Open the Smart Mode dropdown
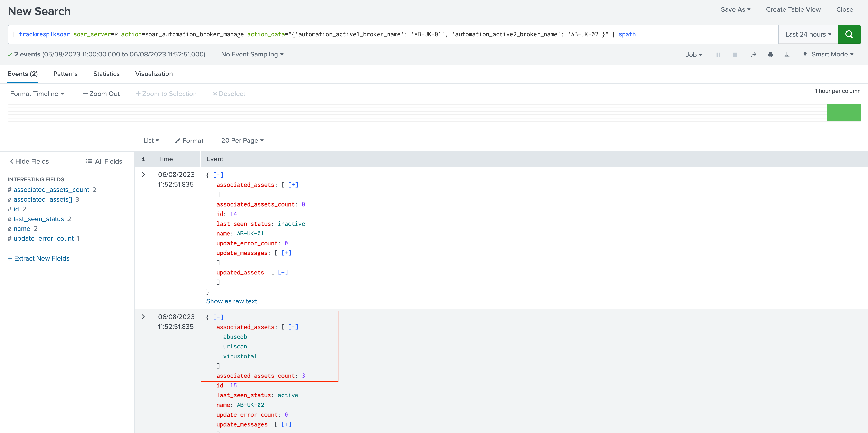 coord(829,54)
